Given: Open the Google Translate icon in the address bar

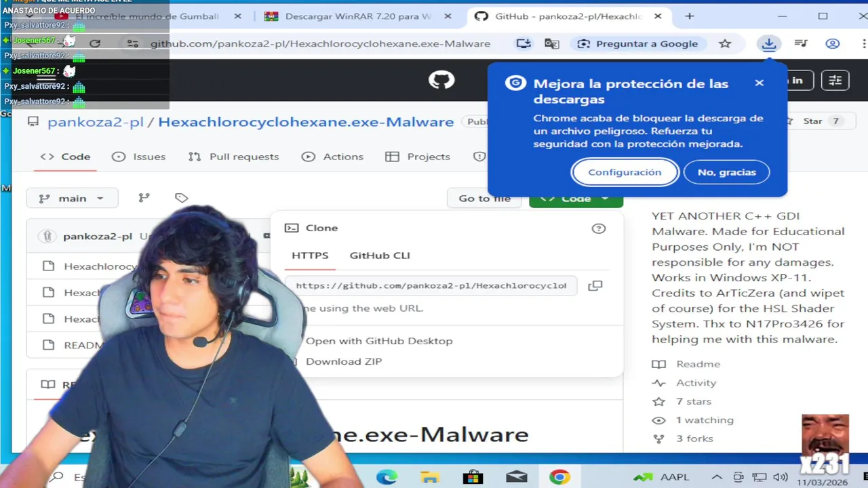Looking at the screenshot, I should pyautogui.click(x=552, y=43).
